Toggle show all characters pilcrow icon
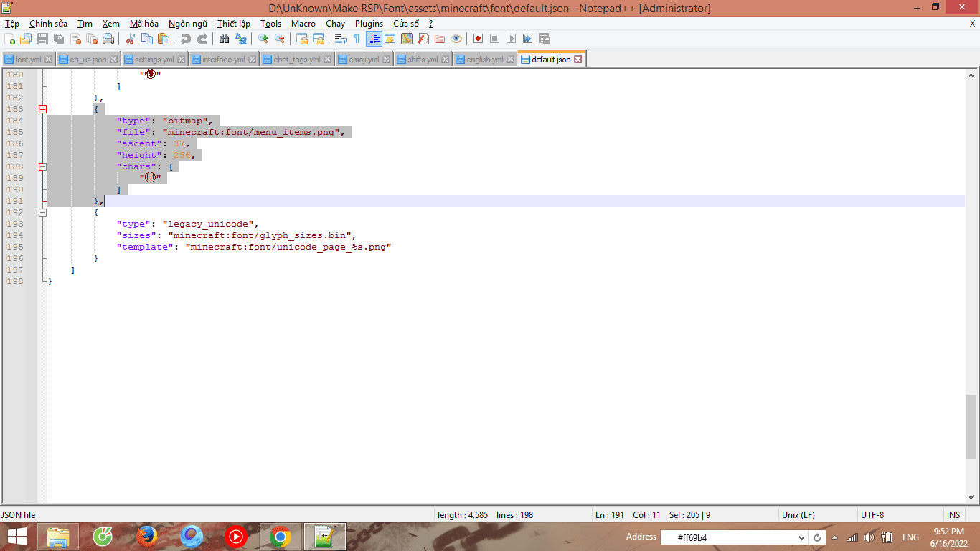This screenshot has height=551, width=980. click(357, 39)
